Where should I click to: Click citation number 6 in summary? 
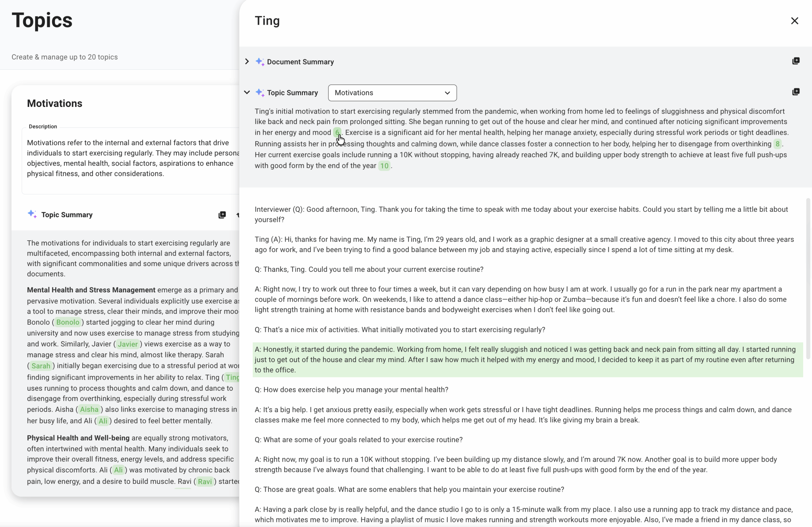[x=337, y=132]
